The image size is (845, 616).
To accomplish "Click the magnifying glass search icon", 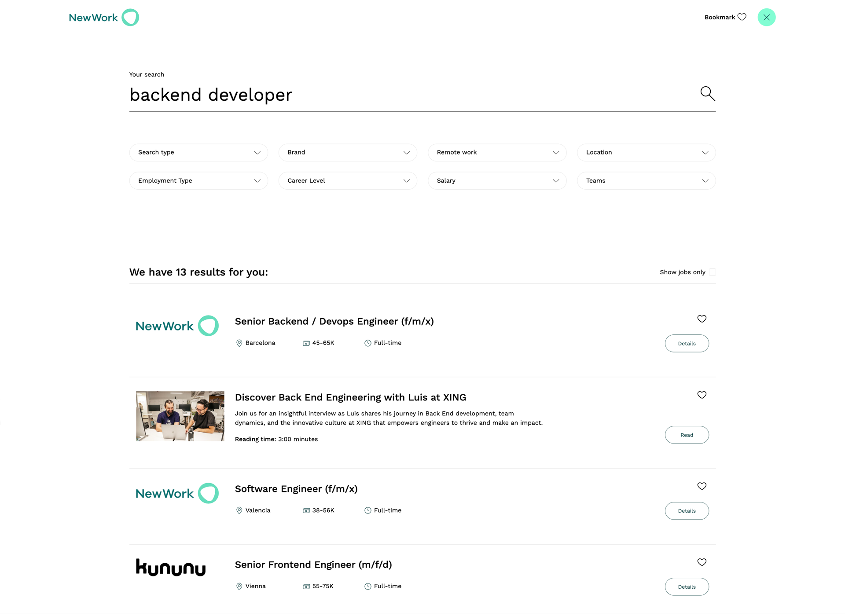I will tap(708, 94).
